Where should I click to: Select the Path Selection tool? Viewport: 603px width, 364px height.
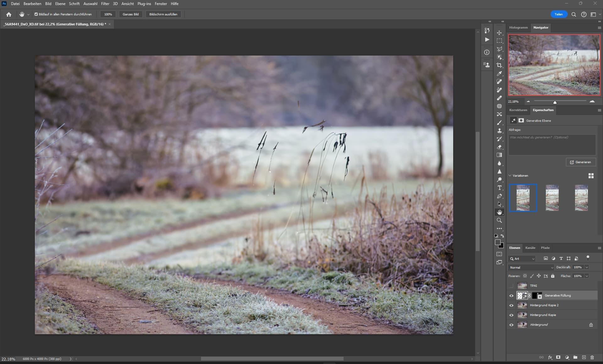[x=499, y=204]
